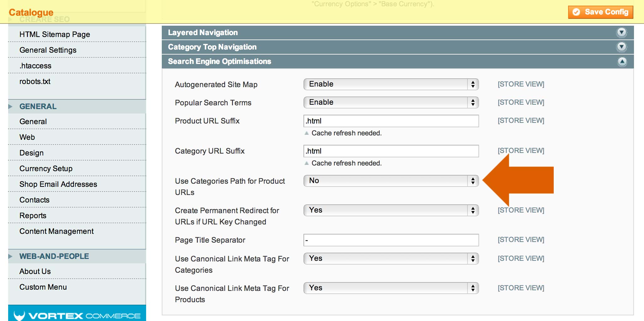The width and height of the screenshot is (644, 321).
Task: Click the Autogenerated Site Map label
Action: pyautogui.click(x=216, y=85)
